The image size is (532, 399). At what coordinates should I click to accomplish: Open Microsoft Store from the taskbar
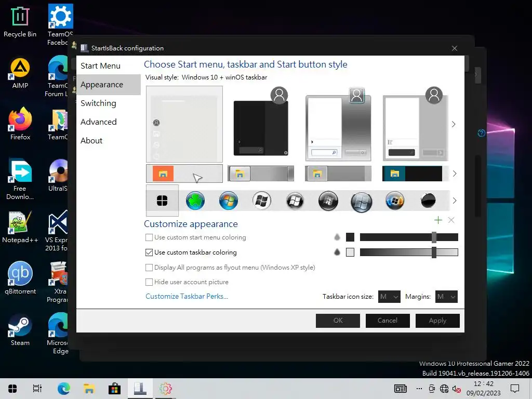pos(114,389)
